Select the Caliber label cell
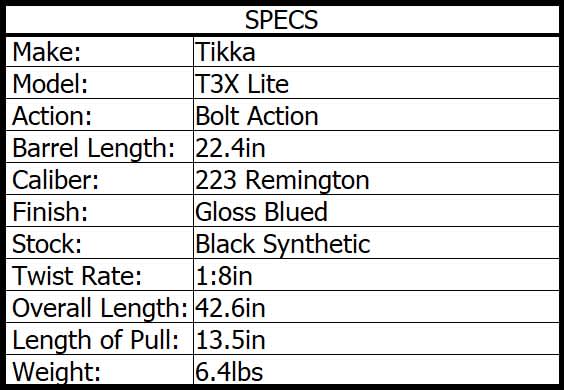564x390 pixels. pos(99,180)
